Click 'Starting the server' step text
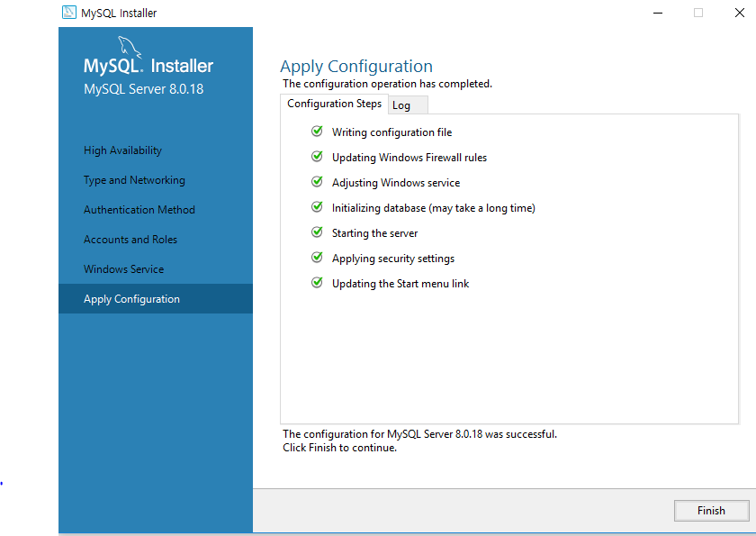The image size is (756, 536). click(x=374, y=233)
